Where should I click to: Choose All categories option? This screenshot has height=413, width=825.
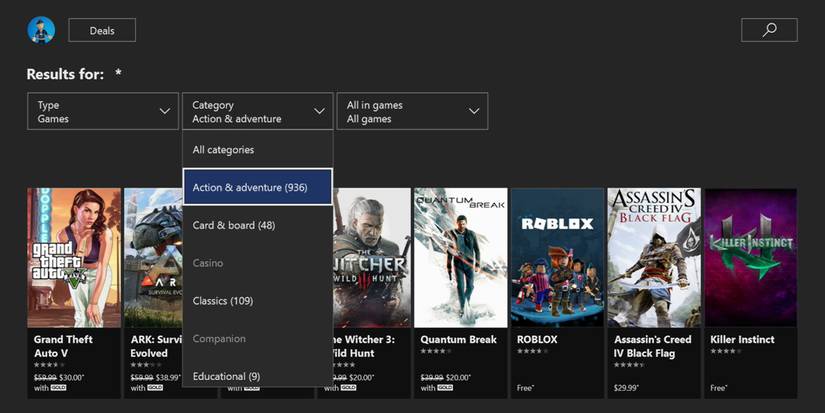click(258, 150)
